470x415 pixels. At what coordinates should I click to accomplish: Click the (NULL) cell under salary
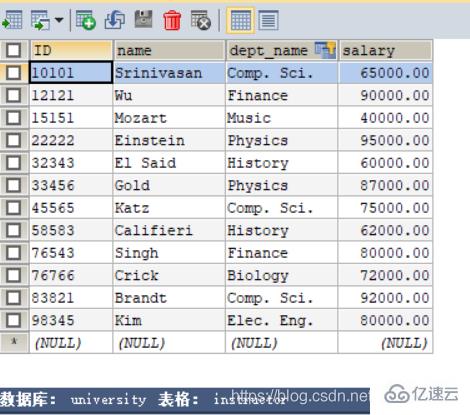(385, 343)
